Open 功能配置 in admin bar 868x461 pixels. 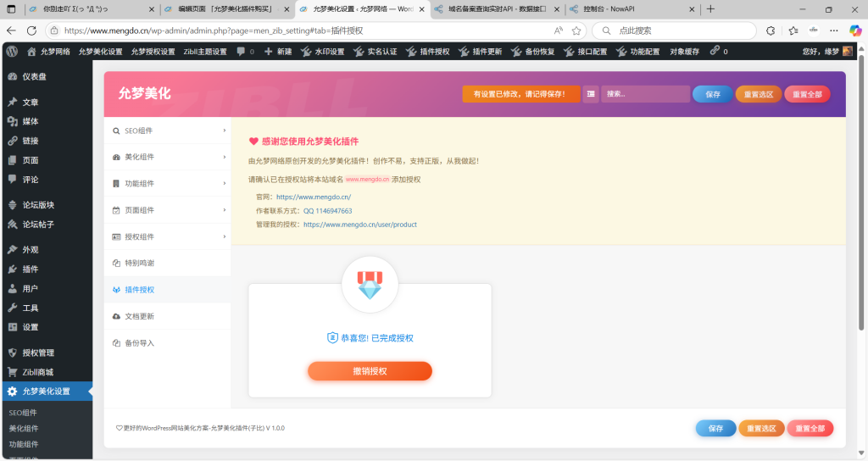(638, 52)
